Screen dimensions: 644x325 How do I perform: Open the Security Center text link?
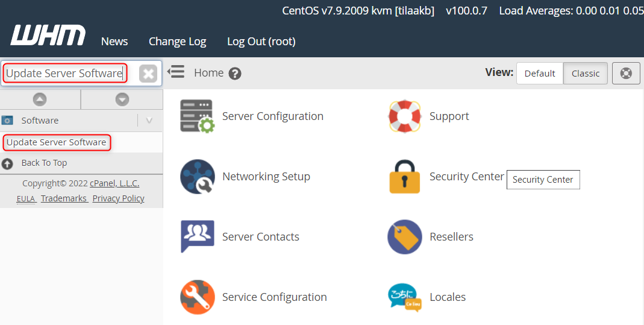coord(466,177)
